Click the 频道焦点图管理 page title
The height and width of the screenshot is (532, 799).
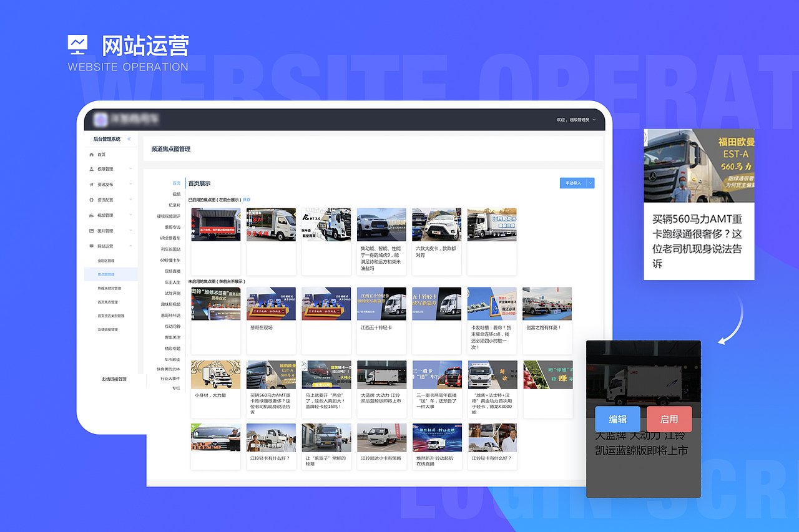pyautogui.click(x=171, y=149)
